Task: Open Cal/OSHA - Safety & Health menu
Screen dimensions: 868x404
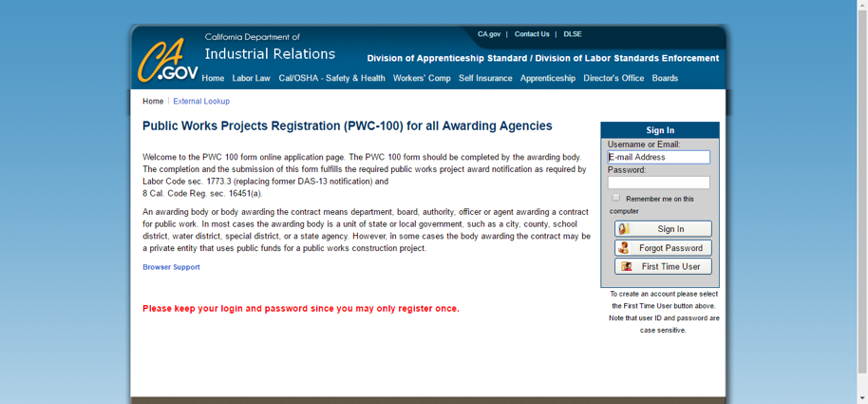Action: (x=332, y=78)
